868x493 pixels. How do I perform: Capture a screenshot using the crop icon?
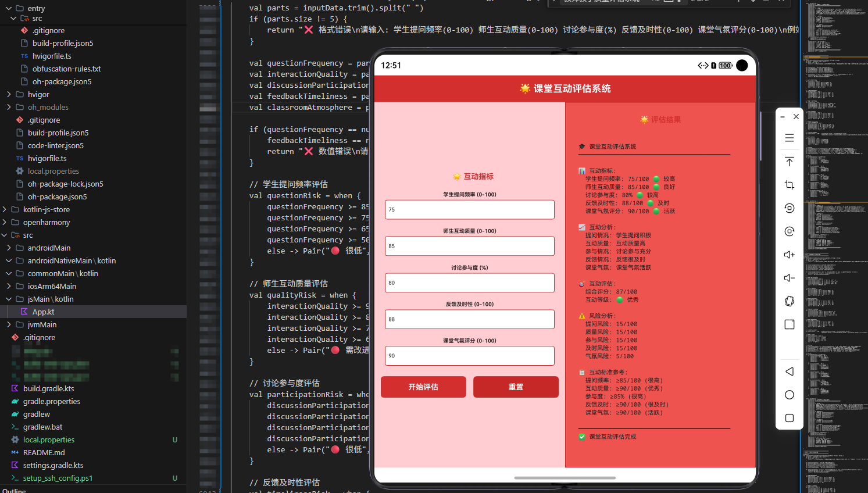[789, 185]
